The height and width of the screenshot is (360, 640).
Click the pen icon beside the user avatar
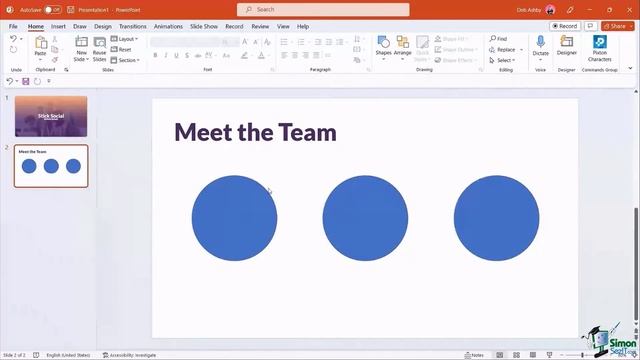click(570, 10)
